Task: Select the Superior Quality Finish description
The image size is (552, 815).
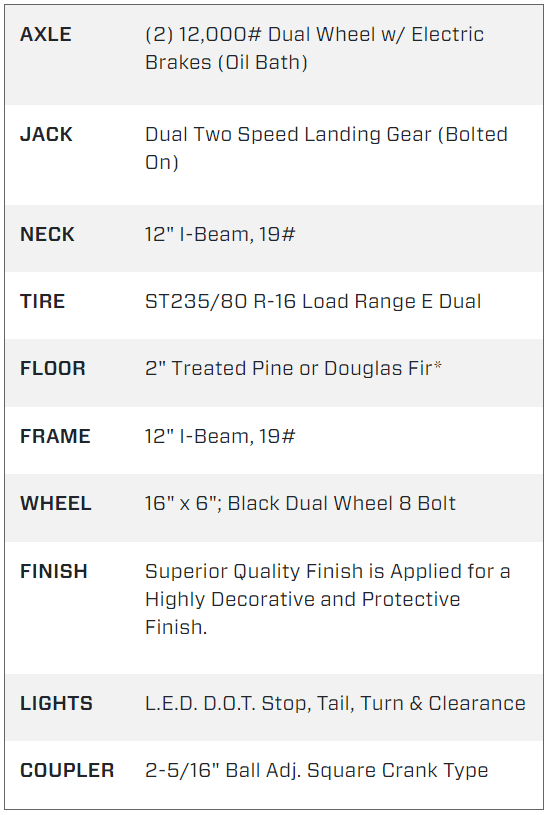Action: [x=328, y=599]
